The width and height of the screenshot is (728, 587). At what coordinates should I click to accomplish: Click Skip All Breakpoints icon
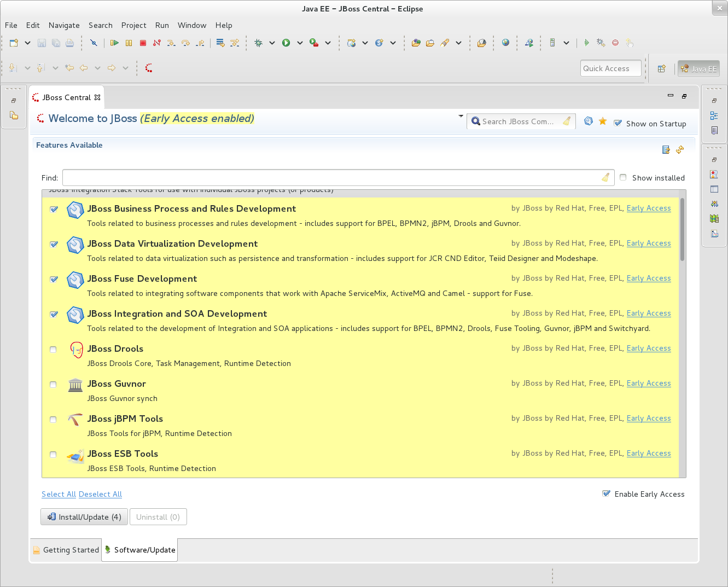[x=94, y=43]
